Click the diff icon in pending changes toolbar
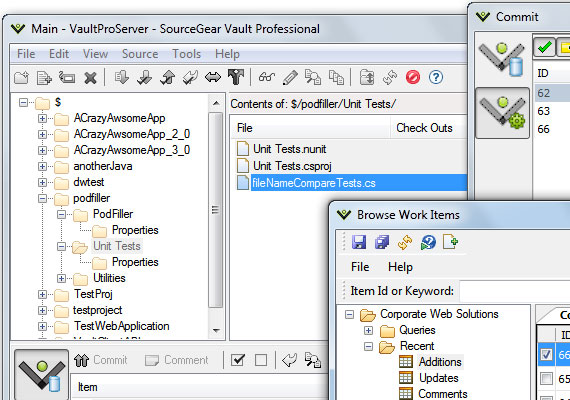 313,360
